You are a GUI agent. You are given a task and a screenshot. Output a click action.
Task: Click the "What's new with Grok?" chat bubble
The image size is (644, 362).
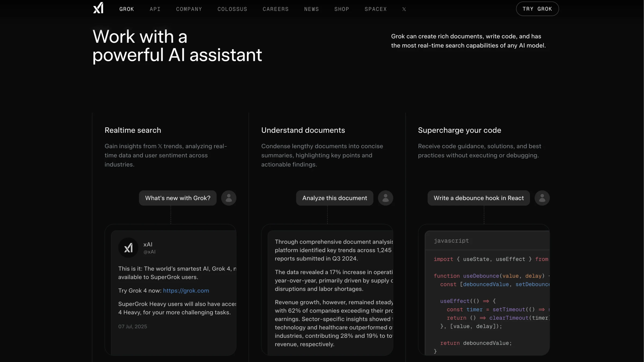pos(178,198)
